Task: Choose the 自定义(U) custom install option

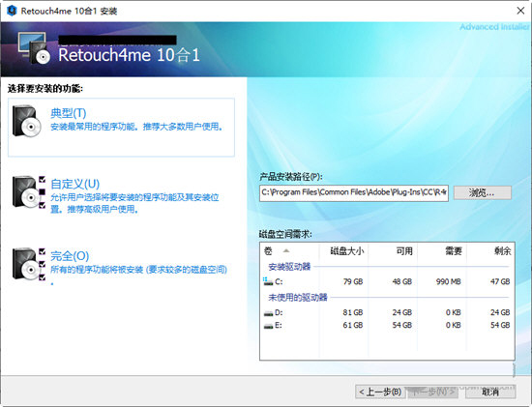Action: [75, 184]
